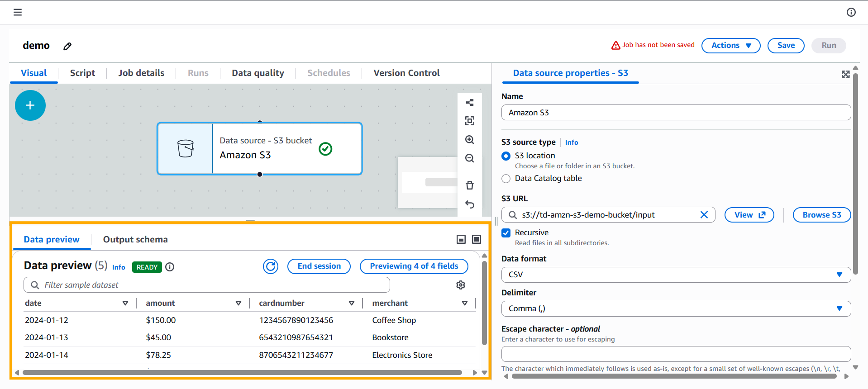Click the Escape character input field

(676, 354)
